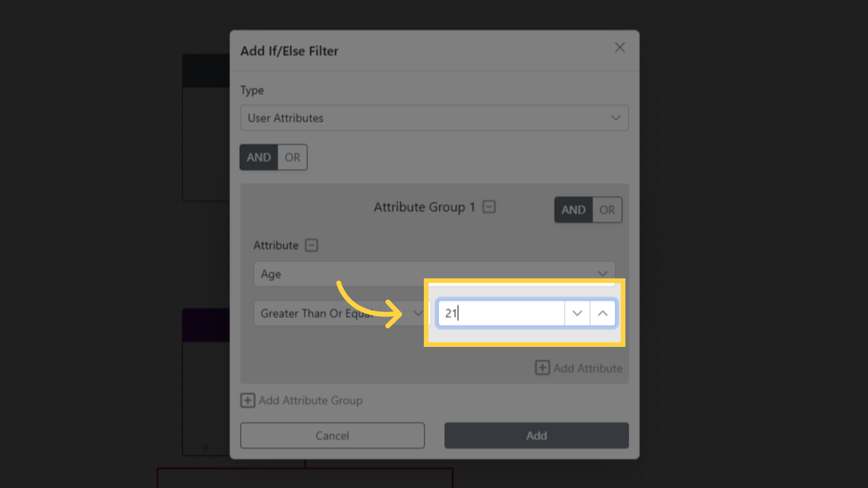Click the Add Attribute Group link text
Image resolution: width=868 pixels, height=488 pixels.
pos(311,400)
